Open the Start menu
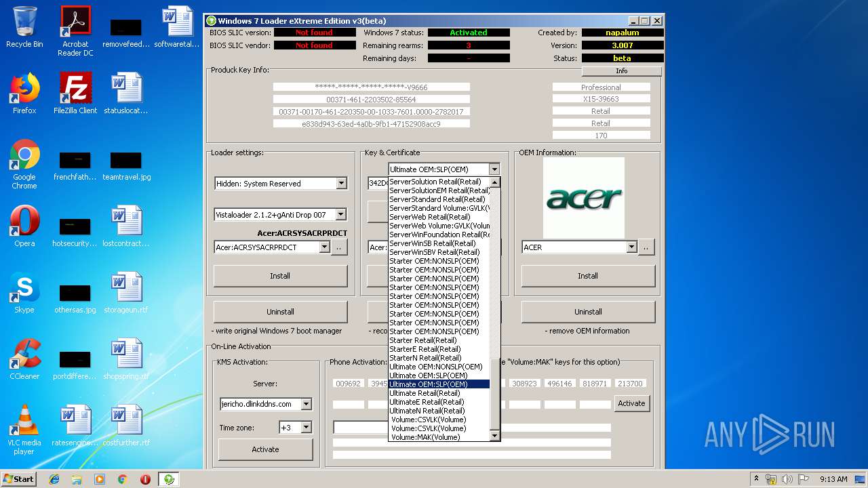The height and width of the screenshot is (488, 868). [18, 479]
